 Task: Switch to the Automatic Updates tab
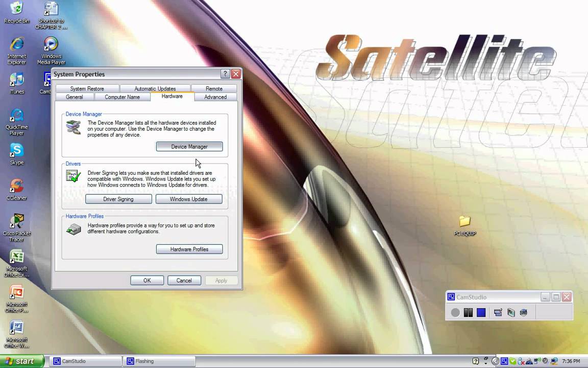[x=155, y=88]
